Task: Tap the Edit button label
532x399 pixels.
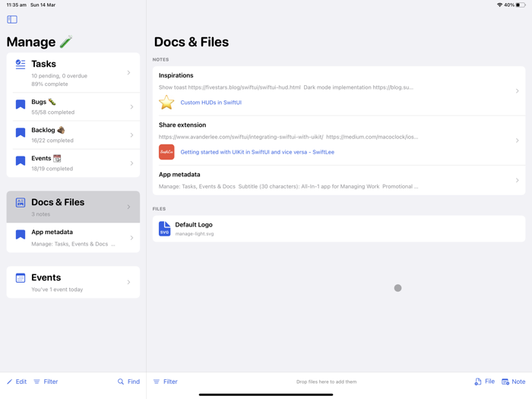Action: point(21,382)
